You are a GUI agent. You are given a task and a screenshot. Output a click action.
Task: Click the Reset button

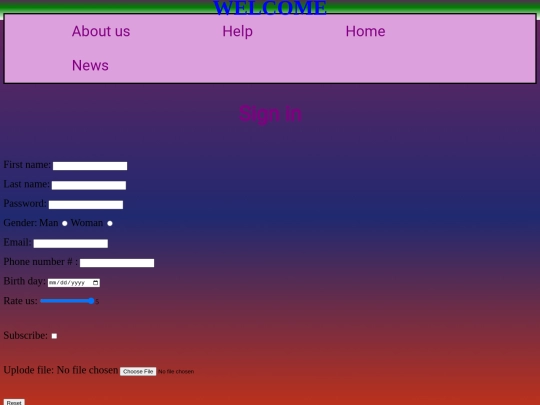[14, 402]
